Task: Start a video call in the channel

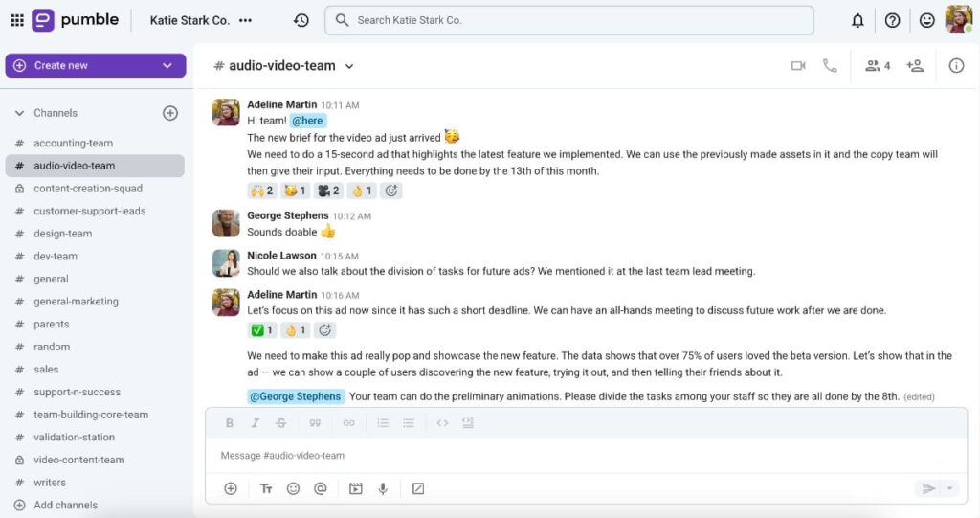Action: (798, 66)
